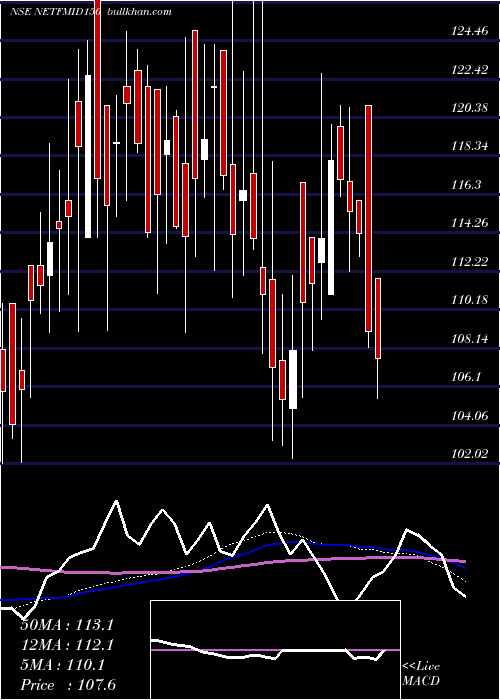Screen dimensions: 500x700
Task: Click the 114.26 price axis label
Action: [470, 223]
